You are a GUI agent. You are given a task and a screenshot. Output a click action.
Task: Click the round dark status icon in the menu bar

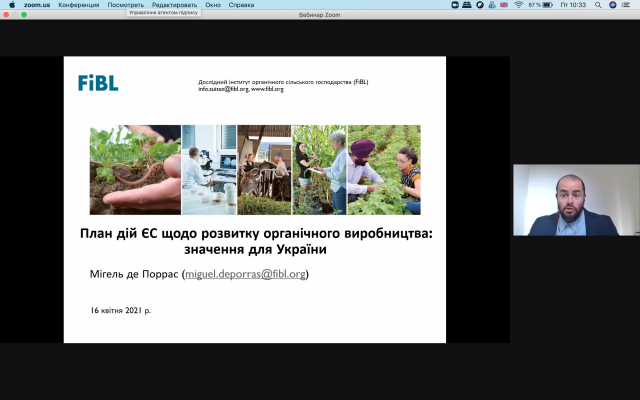tap(480, 5)
